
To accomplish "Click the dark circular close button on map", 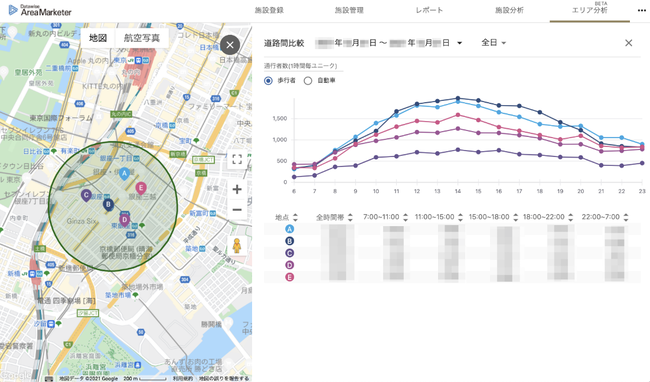I will click(x=230, y=45).
